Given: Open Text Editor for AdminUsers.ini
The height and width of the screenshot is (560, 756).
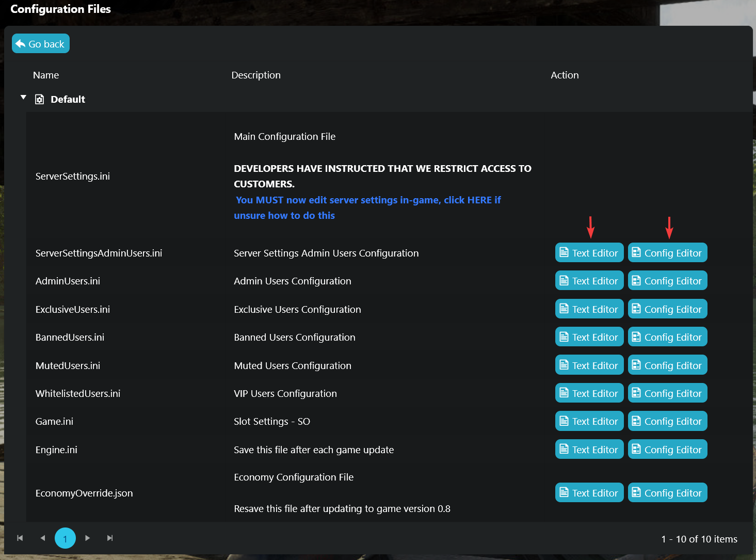Looking at the screenshot, I should point(589,281).
